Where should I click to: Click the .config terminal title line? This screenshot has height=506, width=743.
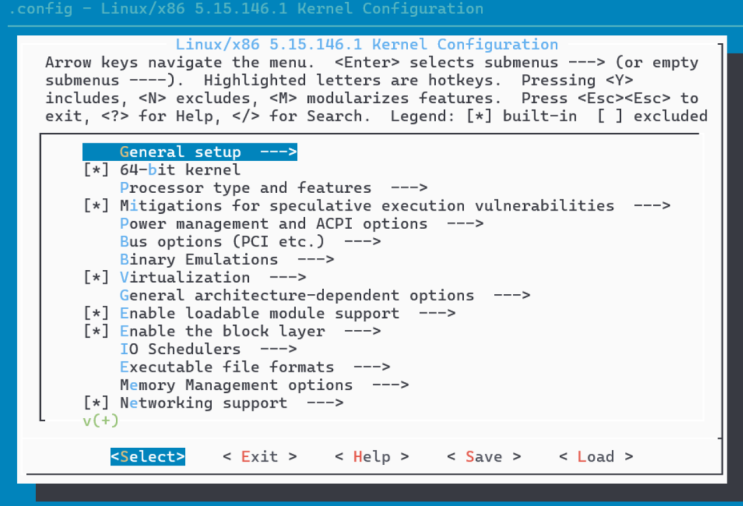click(246, 9)
